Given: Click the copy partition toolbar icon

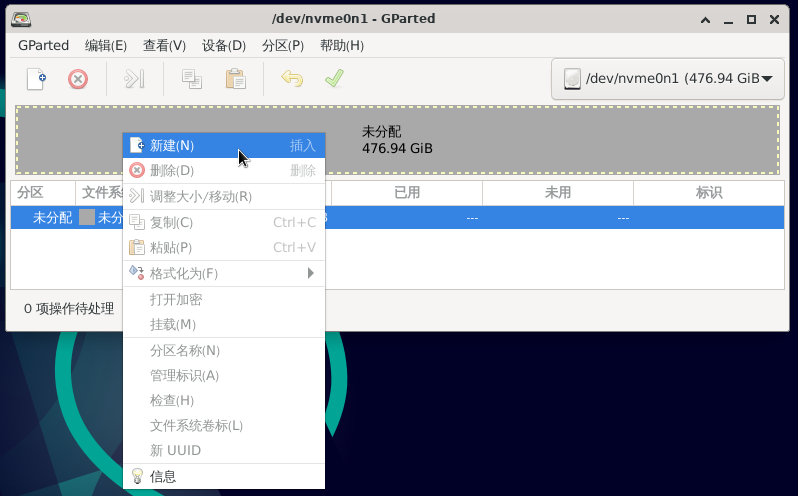Looking at the screenshot, I should tap(192, 79).
